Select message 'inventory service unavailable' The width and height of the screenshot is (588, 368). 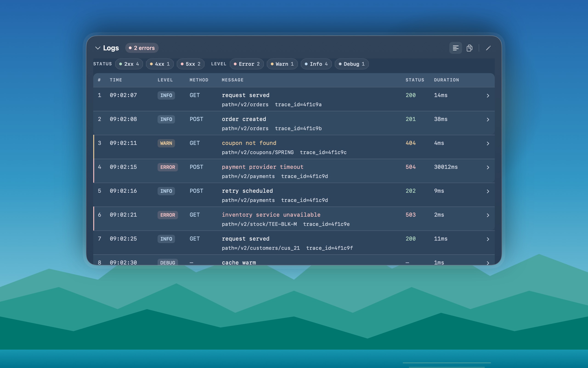click(x=271, y=215)
